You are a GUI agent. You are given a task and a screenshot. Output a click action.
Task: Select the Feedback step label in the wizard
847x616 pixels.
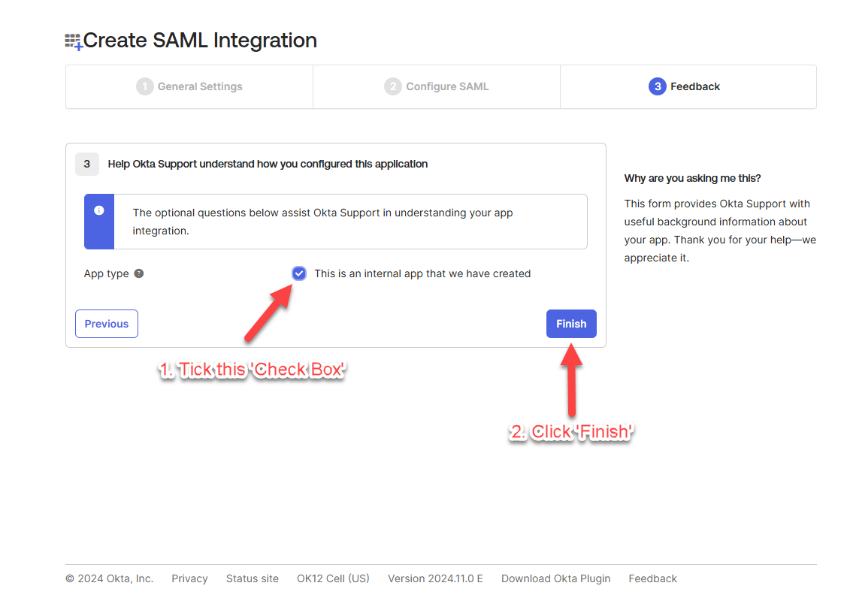tap(695, 86)
